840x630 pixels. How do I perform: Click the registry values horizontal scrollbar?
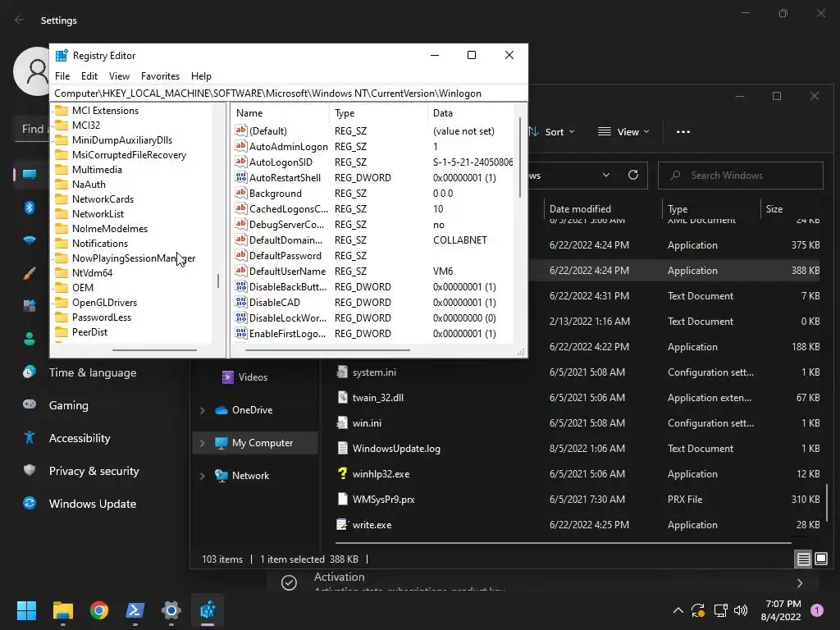pos(327,350)
